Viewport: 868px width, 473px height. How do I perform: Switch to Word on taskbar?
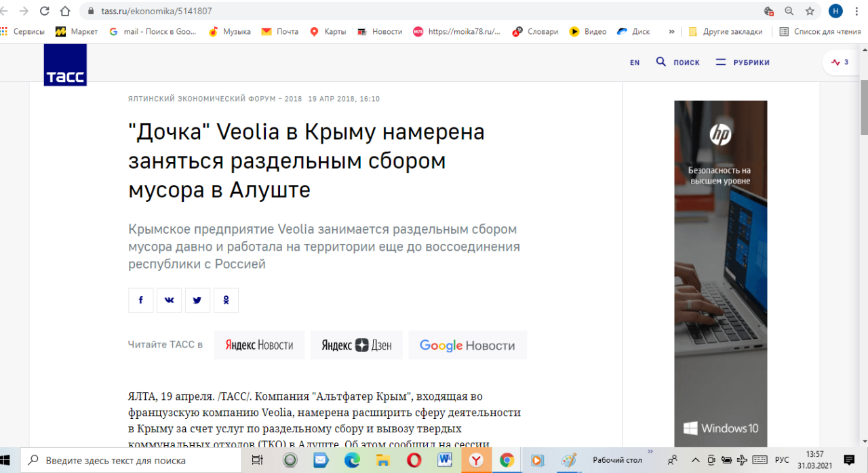click(445, 460)
